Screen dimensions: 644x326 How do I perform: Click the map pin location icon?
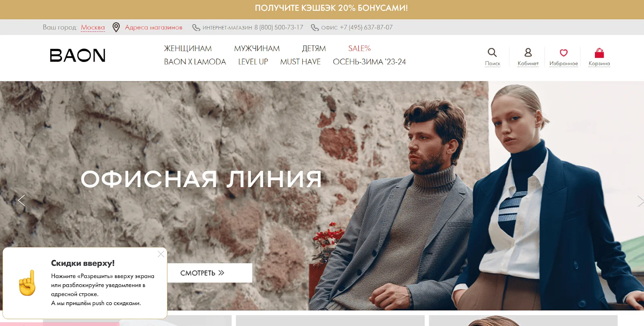tap(116, 27)
